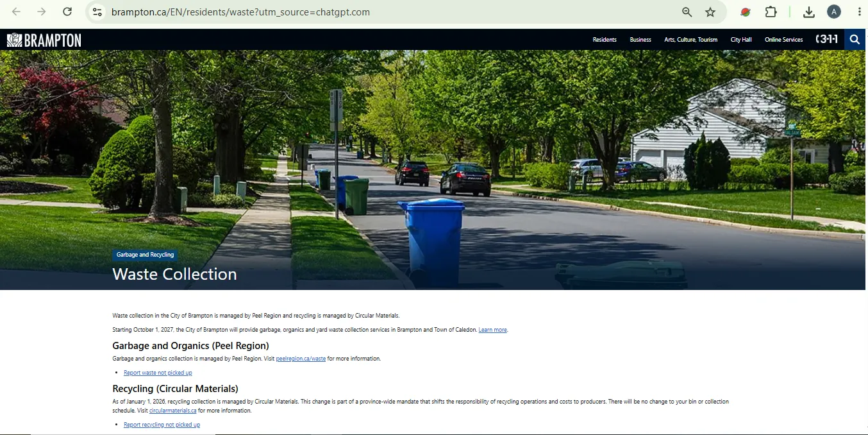This screenshot has width=868, height=435.
Task: Open the browser zoom magnifier icon
Action: point(687,12)
